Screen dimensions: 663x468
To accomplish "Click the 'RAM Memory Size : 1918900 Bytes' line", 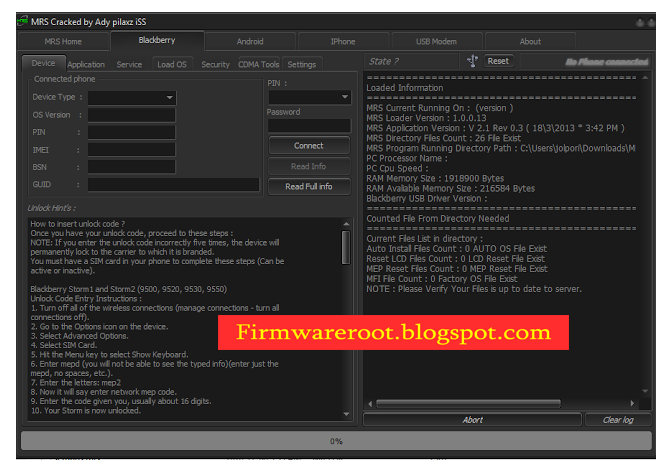I will pos(435,178).
